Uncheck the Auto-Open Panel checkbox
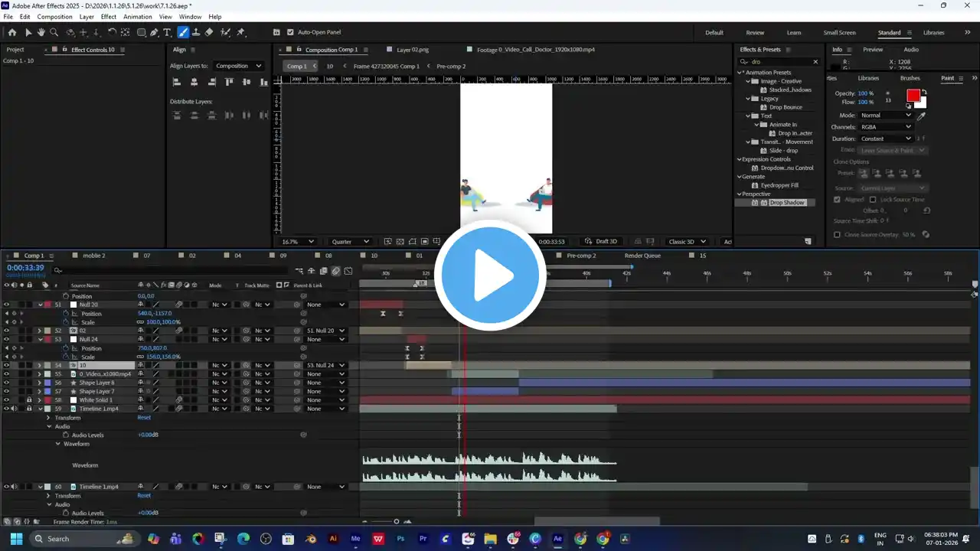The width and height of the screenshot is (980, 551). tap(290, 32)
